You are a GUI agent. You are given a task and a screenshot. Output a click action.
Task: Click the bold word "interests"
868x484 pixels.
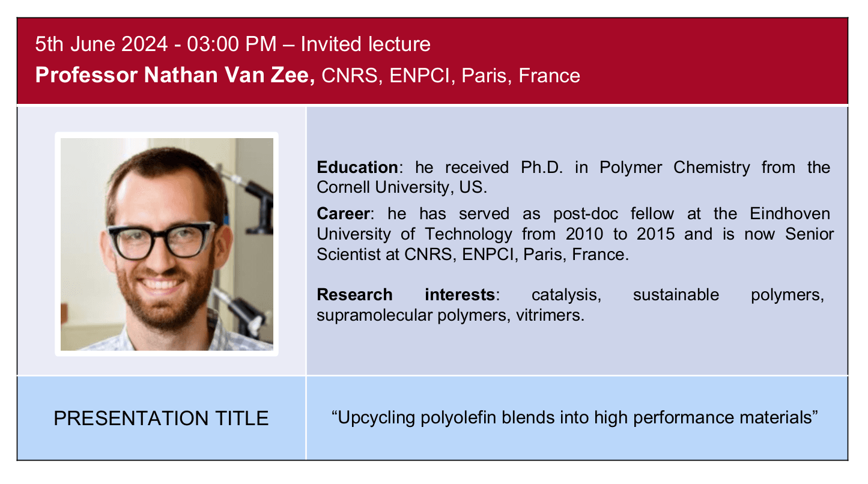point(460,295)
